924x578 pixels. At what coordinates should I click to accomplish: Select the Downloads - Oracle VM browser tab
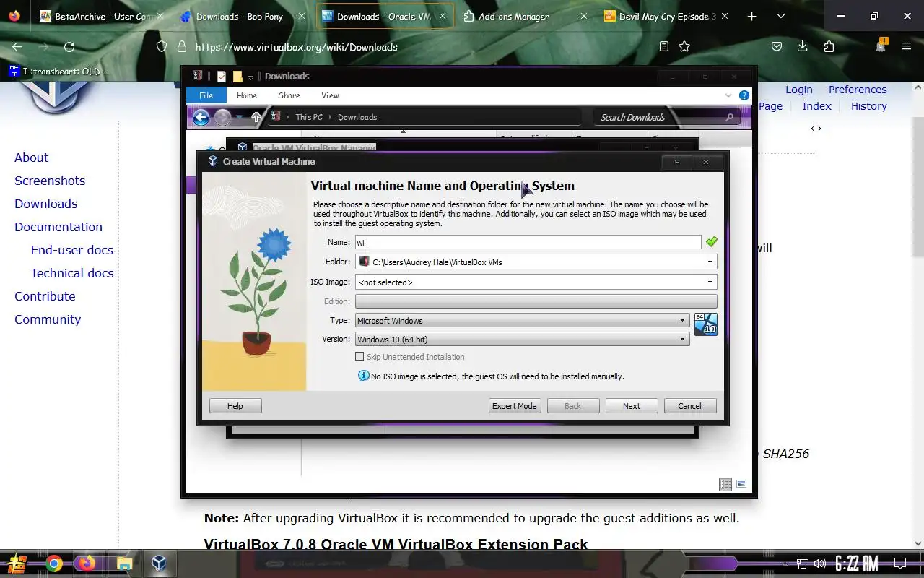point(385,16)
